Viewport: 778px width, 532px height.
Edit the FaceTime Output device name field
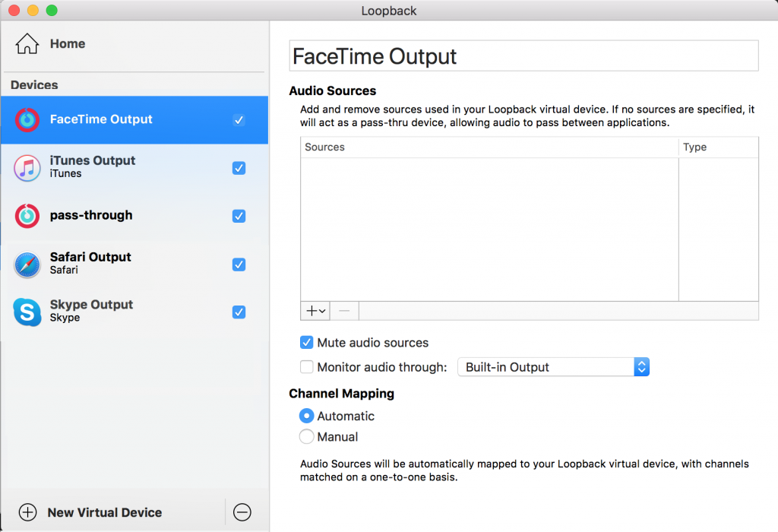[523, 55]
